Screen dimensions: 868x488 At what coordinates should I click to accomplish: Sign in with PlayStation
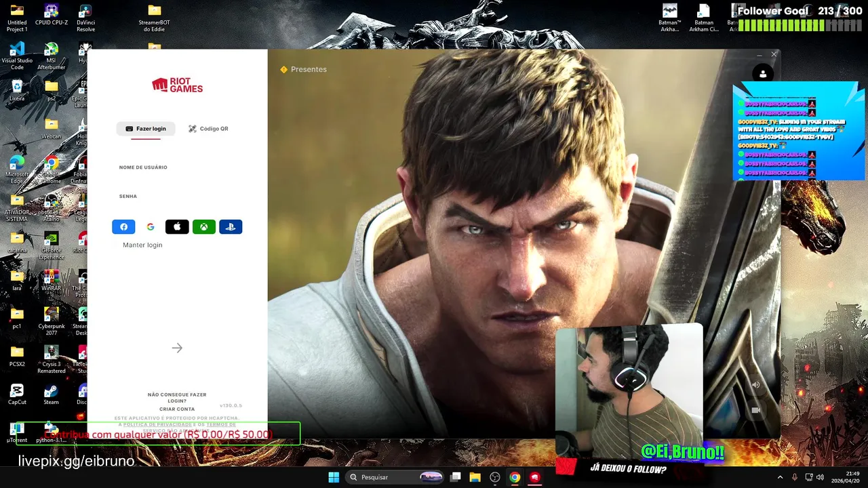(x=231, y=227)
